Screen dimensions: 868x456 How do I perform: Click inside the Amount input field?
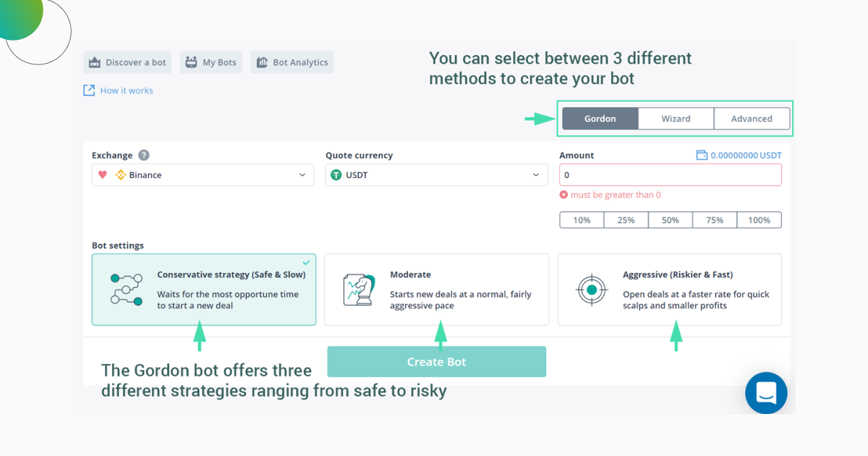(669, 174)
